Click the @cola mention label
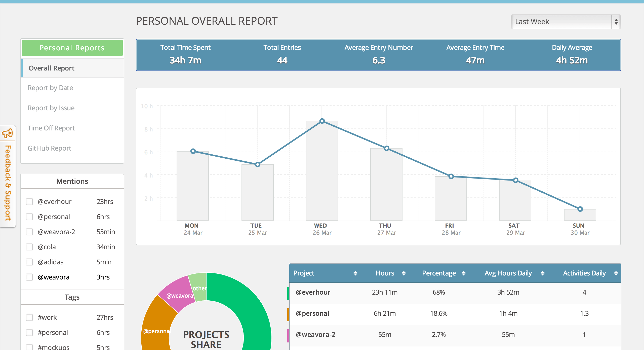 tap(47, 247)
